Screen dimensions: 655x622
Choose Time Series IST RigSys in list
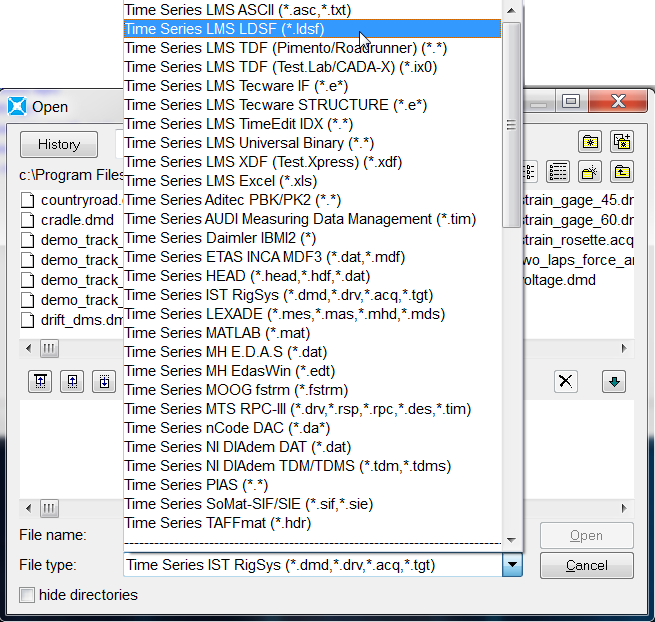coord(312,295)
